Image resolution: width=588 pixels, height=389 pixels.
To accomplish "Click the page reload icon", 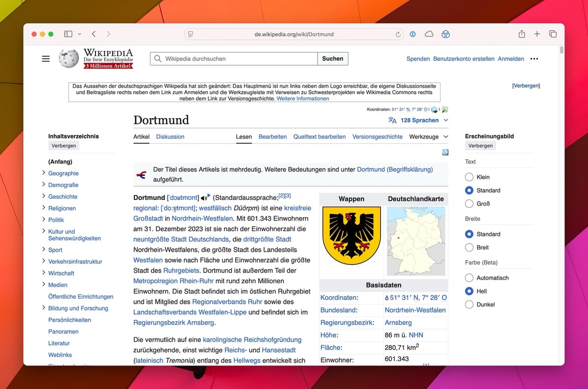I will pos(398,35).
